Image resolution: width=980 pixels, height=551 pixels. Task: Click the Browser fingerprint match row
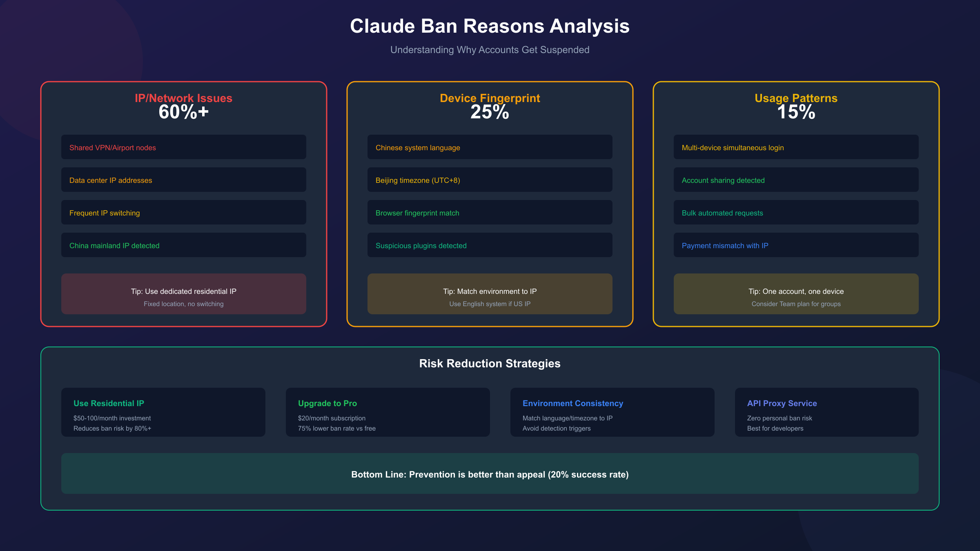pos(490,213)
